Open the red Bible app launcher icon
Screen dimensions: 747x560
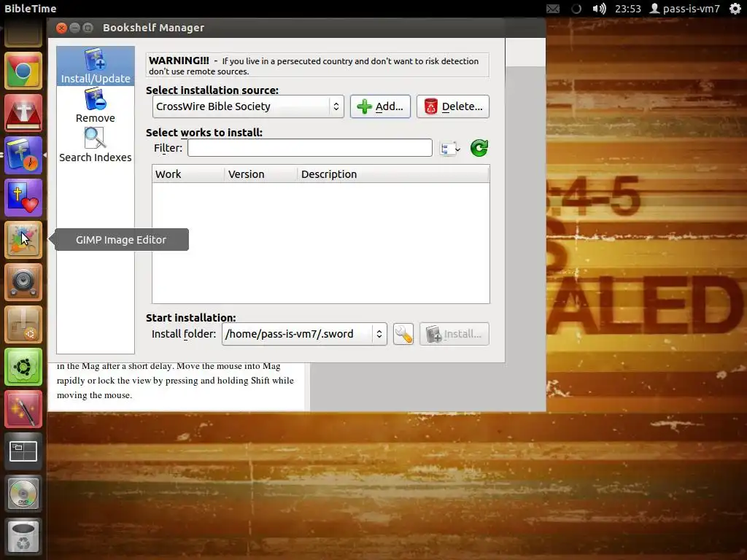[23, 113]
